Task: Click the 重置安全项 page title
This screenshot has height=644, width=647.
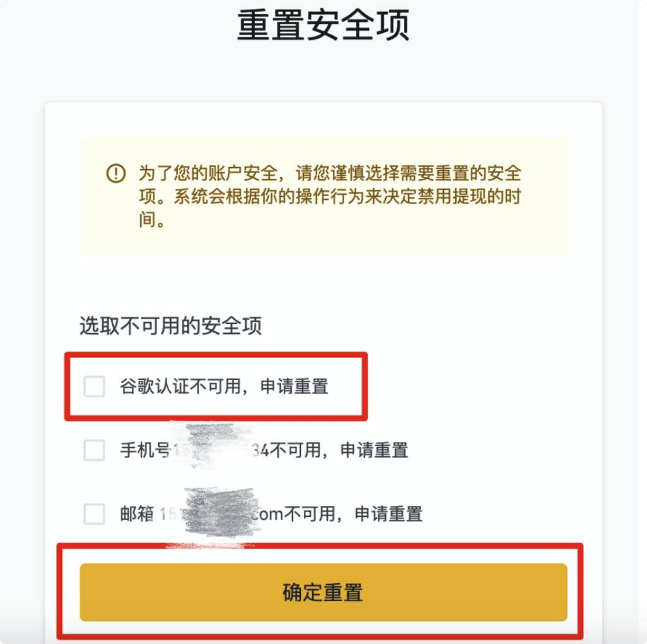Action: click(323, 26)
